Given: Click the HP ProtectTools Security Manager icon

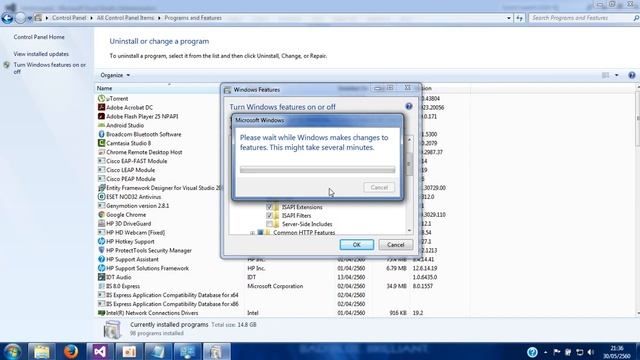Looking at the screenshot, I should (101, 250).
